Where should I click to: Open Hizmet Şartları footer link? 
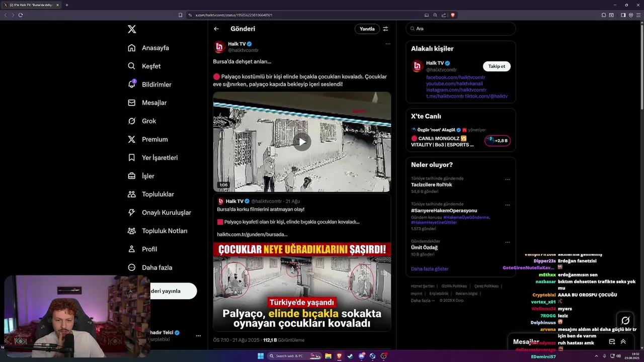point(422,286)
